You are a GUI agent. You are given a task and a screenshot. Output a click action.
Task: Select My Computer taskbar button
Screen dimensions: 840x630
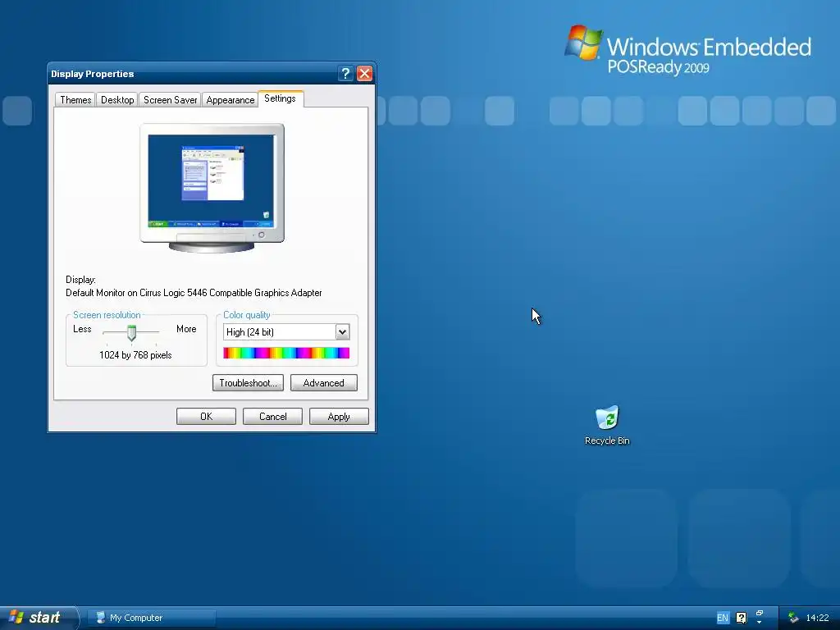coord(152,618)
